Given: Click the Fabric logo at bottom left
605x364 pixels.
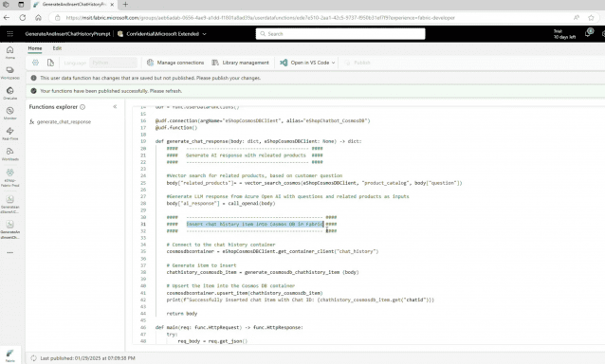Looking at the screenshot, I should 10,355.
